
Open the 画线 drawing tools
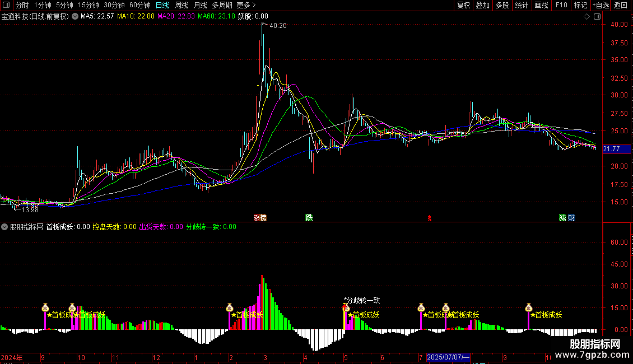point(541,5)
